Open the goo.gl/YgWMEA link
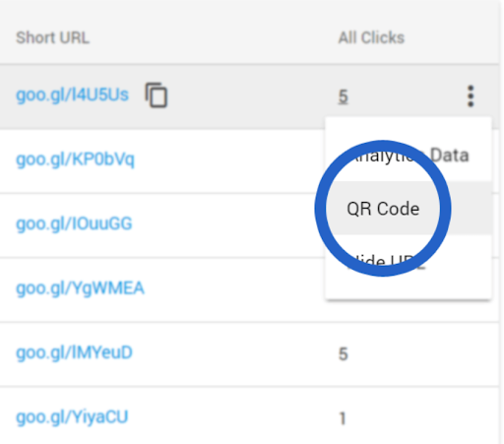The height and width of the screenshot is (444, 504). tap(80, 288)
